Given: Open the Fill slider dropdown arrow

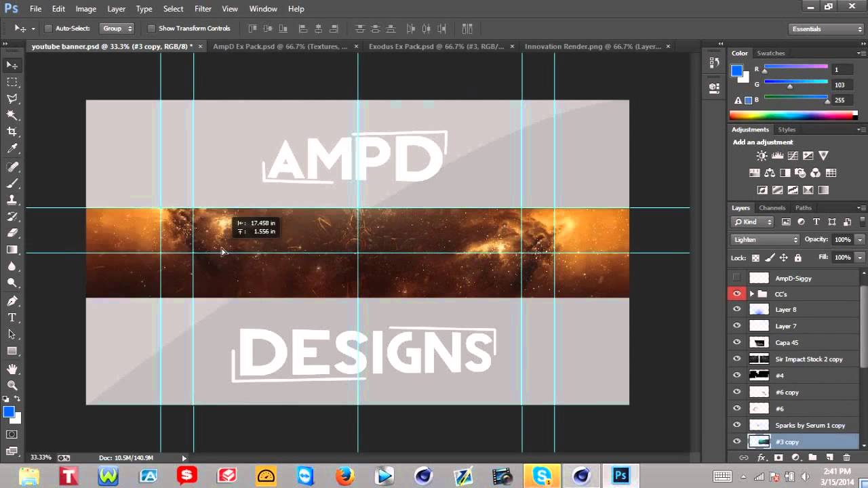Looking at the screenshot, I should [860, 258].
